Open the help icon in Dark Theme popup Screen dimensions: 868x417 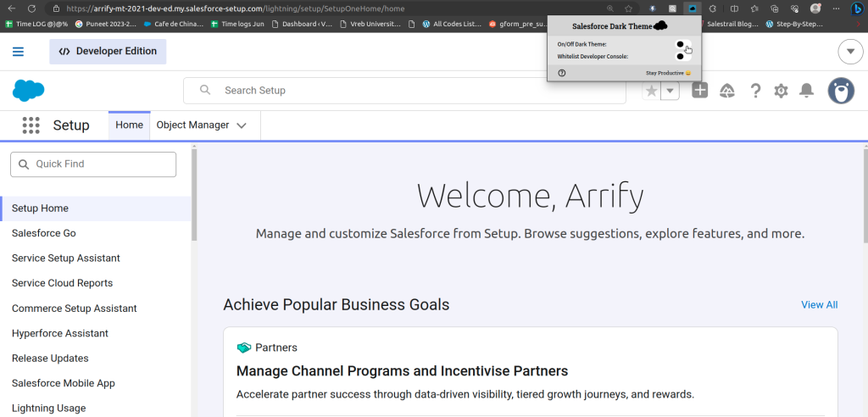562,73
